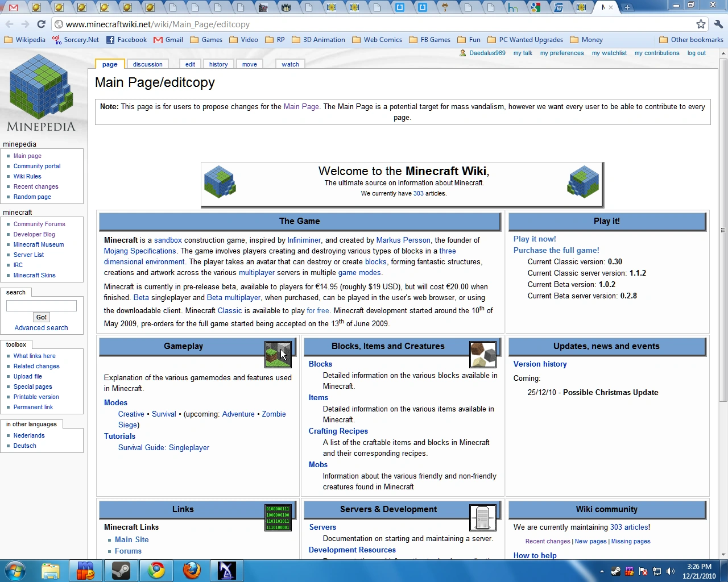The height and width of the screenshot is (582, 728).
Task: Open the edit tab
Action: click(x=190, y=64)
